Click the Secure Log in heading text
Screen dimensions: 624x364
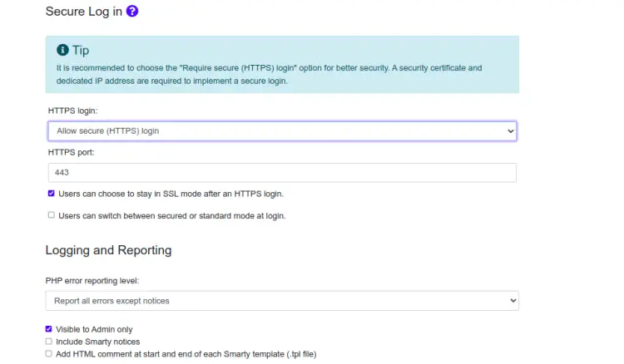click(x=83, y=12)
